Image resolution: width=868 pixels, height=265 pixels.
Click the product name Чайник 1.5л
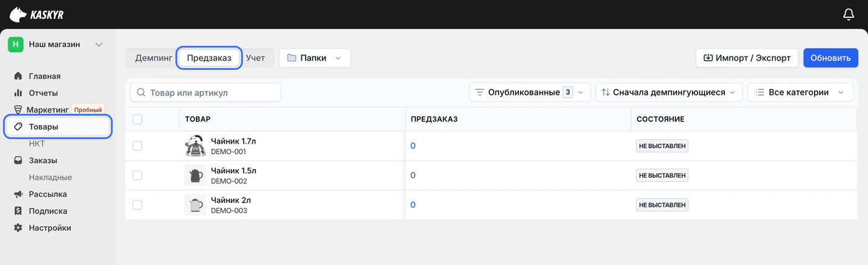233,171
